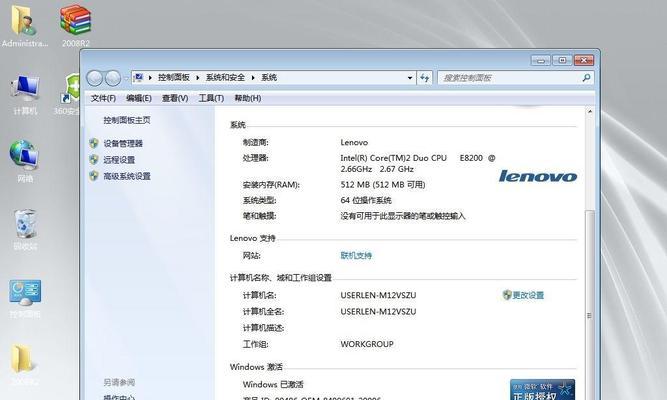
Task: Click the shield icon next to 设备管理器
Action: [94, 143]
